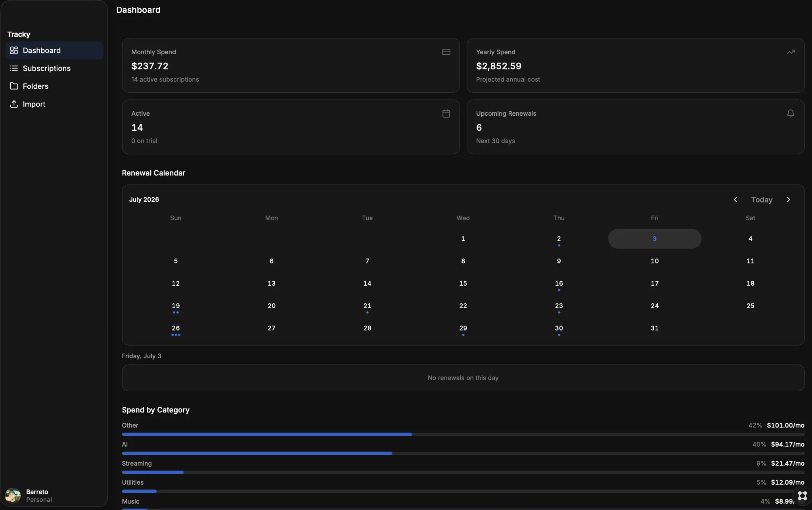Click the bell icon on Upcoming Renewals
Screen dimensions: 812x510
pyautogui.click(x=791, y=113)
